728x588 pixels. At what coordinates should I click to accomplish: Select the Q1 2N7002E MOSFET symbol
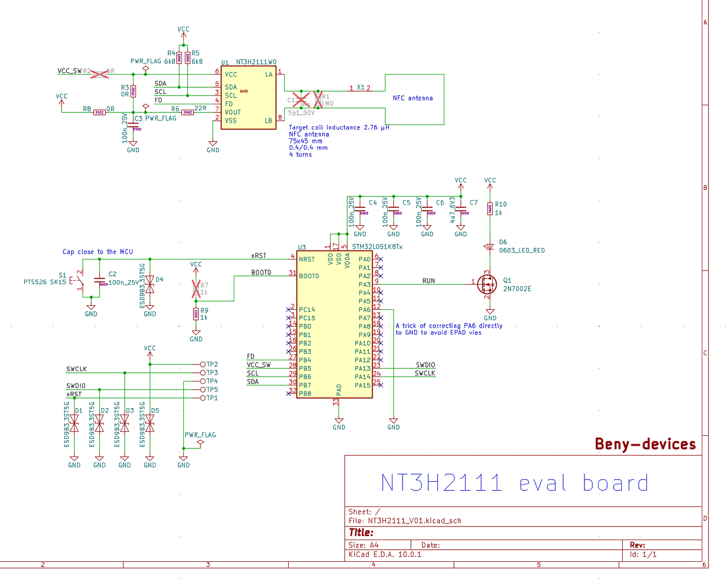click(487, 285)
